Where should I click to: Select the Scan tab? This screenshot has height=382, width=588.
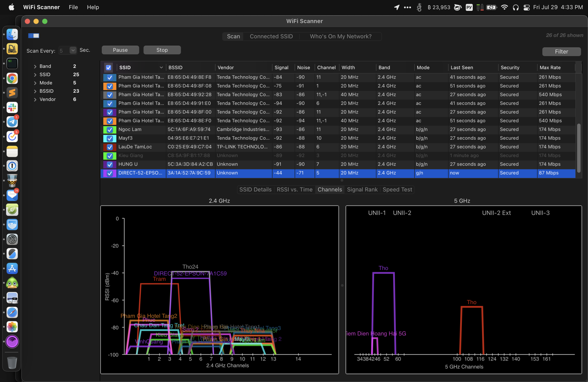click(x=233, y=36)
